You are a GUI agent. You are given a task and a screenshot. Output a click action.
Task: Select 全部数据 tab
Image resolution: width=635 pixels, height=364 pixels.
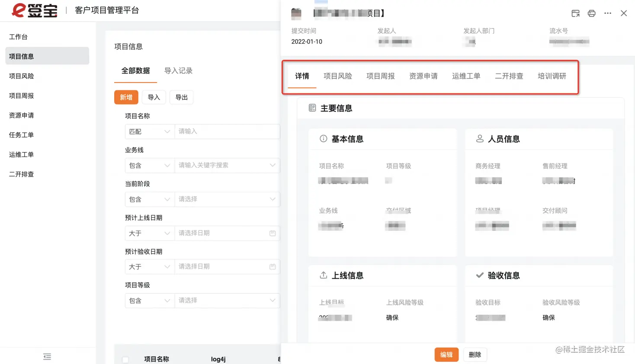[x=135, y=71]
